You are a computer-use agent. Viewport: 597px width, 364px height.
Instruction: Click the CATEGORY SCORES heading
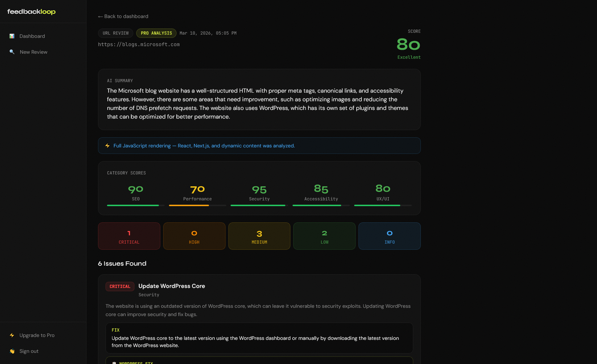pos(126,173)
